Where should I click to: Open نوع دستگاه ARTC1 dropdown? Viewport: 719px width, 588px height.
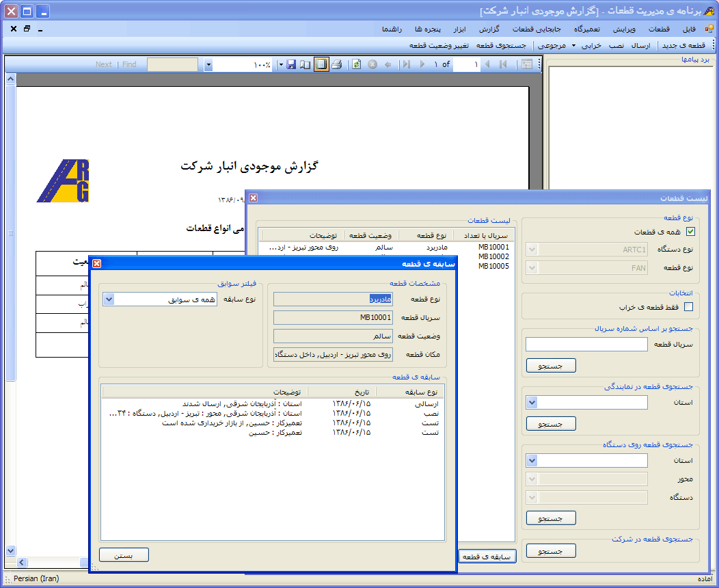coord(532,250)
